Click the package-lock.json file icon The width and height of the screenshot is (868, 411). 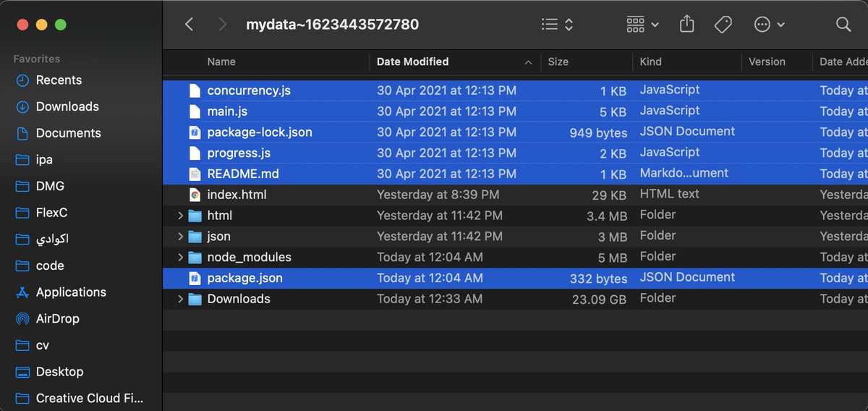(x=194, y=132)
